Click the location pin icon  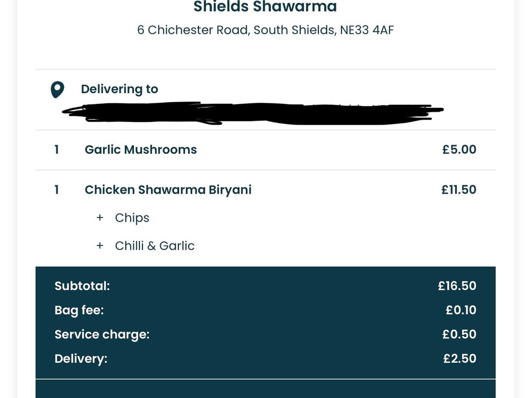point(58,90)
